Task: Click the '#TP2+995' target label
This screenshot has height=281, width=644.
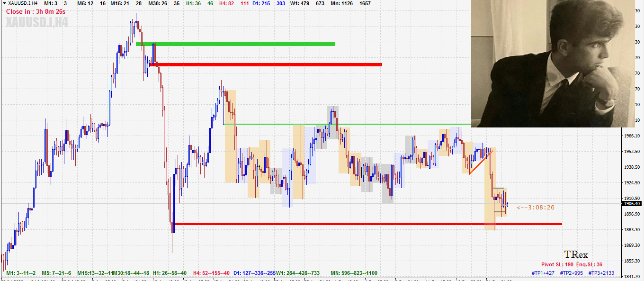Action: coord(572,273)
